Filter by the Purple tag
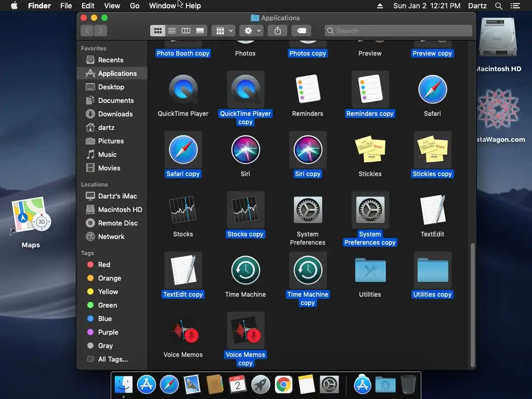The image size is (532, 399). pyautogui.click(x=112, y=332)
